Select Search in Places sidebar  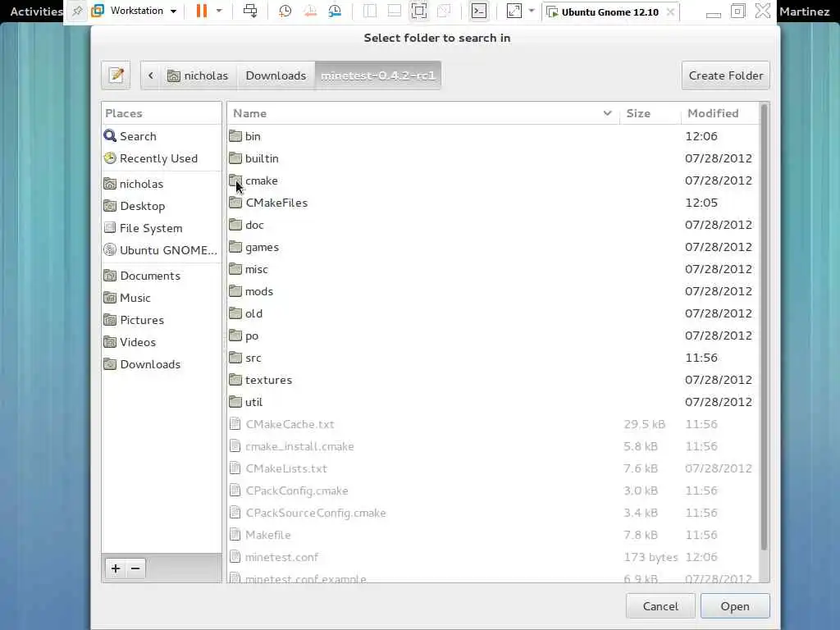pos(162,136)
